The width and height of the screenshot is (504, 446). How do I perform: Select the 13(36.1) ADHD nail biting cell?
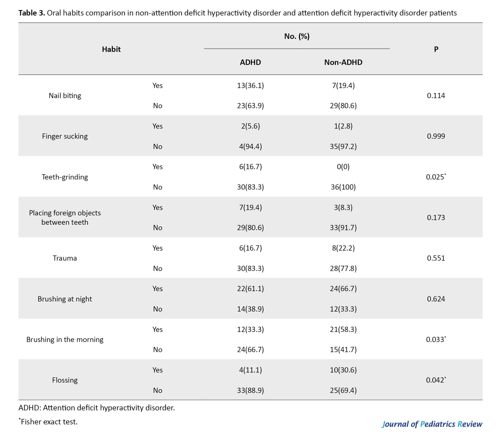pyautogui.click(x=250, y=86)
